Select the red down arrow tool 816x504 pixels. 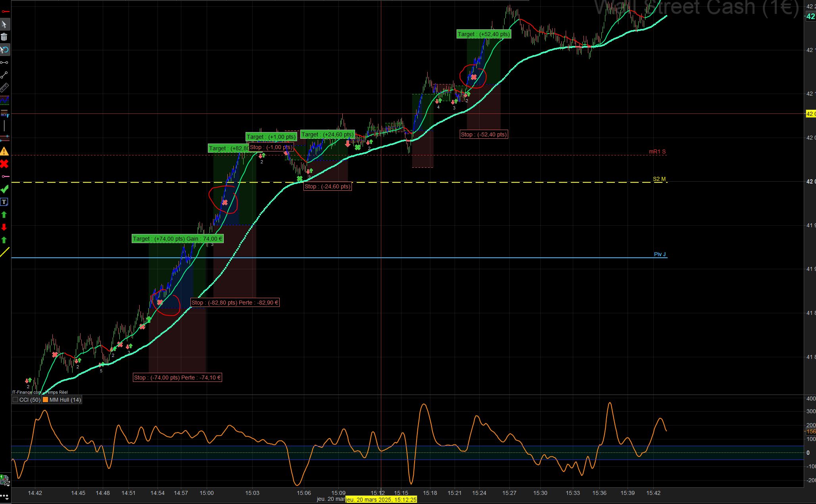tap(4, 227)
